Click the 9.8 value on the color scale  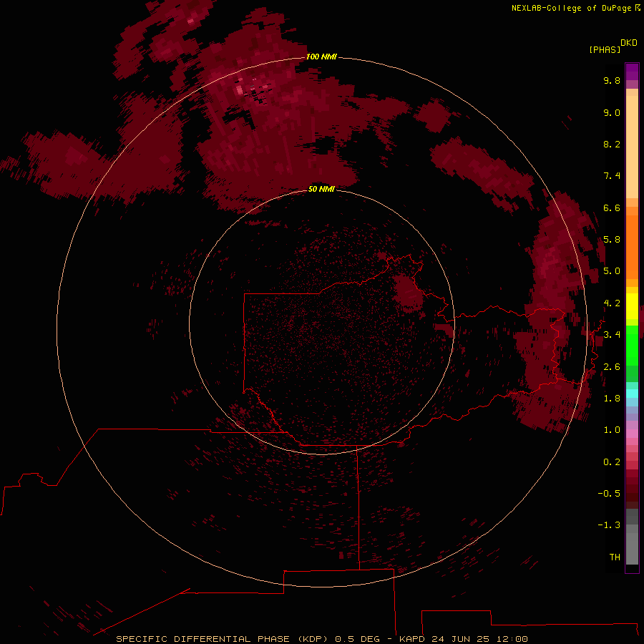(x=612, y=80)
